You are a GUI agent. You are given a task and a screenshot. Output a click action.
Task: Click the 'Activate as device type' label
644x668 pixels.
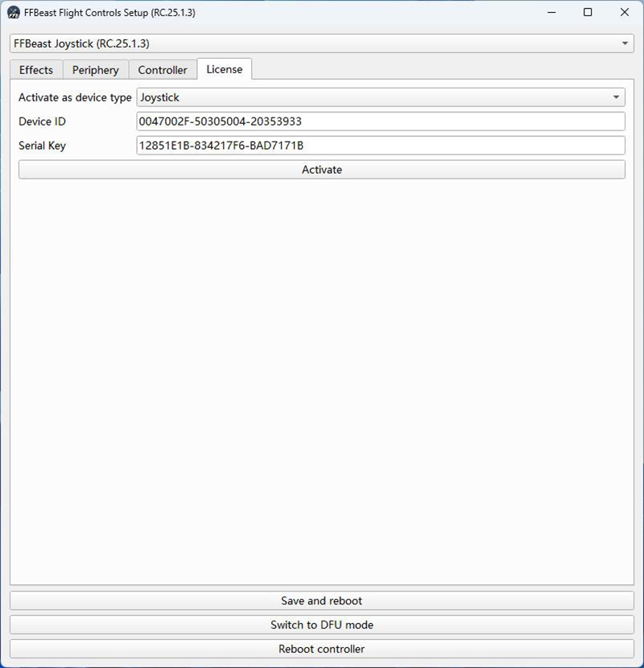tap(75, 97)
